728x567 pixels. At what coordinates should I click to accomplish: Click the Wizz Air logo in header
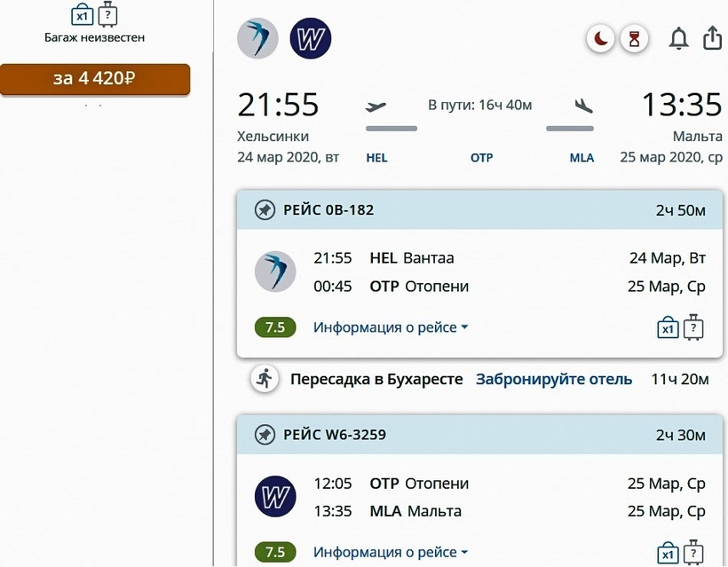pyautogui.click(x=310, y=38)
